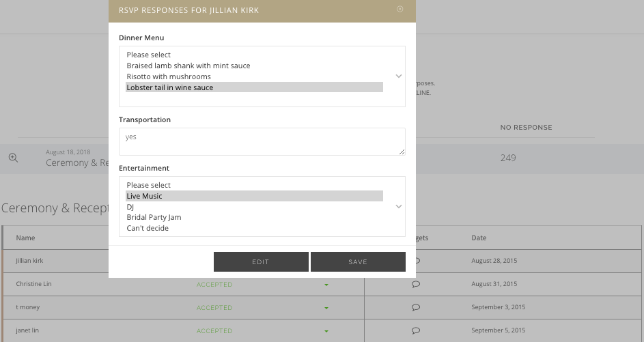Select Braised lamb shank with mint sauce

pos(188,66)
